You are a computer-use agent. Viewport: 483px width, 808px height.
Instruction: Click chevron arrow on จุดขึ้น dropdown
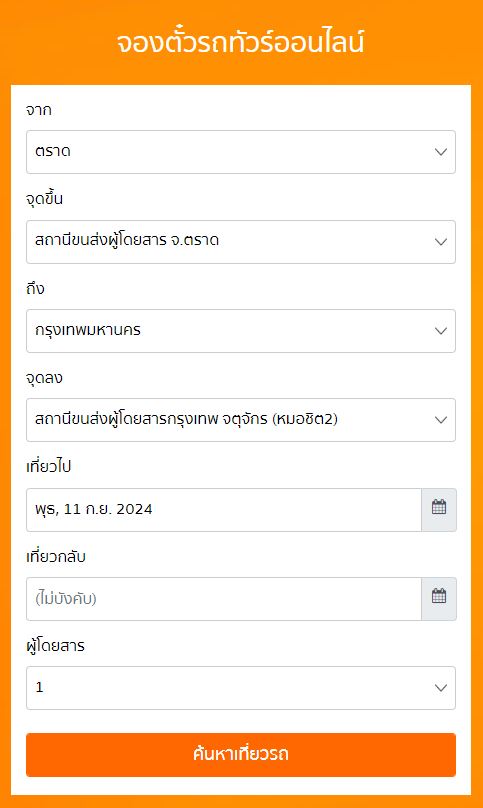click(x=441, y=242)
